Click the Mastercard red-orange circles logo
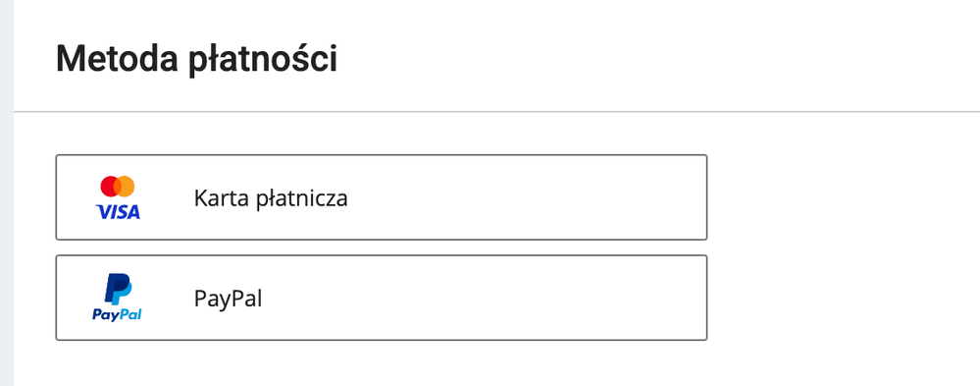980x386 pixels. pyautogui.click(x=118, y=187)
